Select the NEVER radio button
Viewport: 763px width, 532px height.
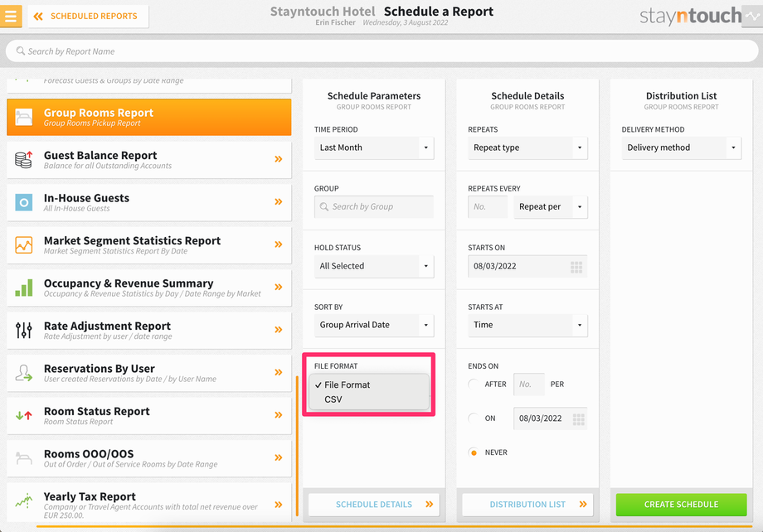pos(473,452)
